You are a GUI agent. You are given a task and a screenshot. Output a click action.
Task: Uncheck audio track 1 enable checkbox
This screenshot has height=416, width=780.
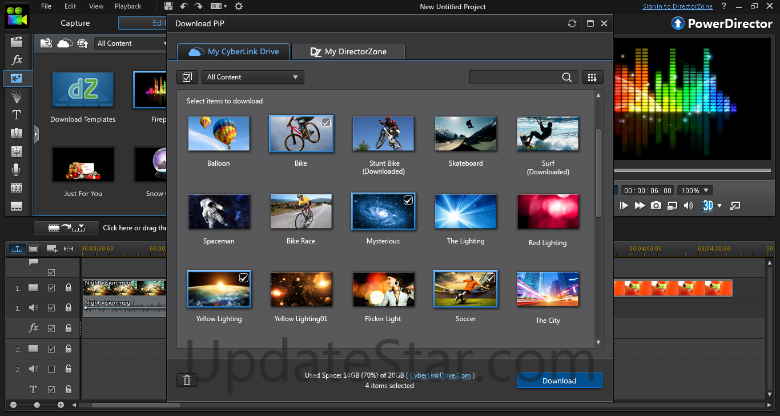pyautogui.click(x=51, y=308)
